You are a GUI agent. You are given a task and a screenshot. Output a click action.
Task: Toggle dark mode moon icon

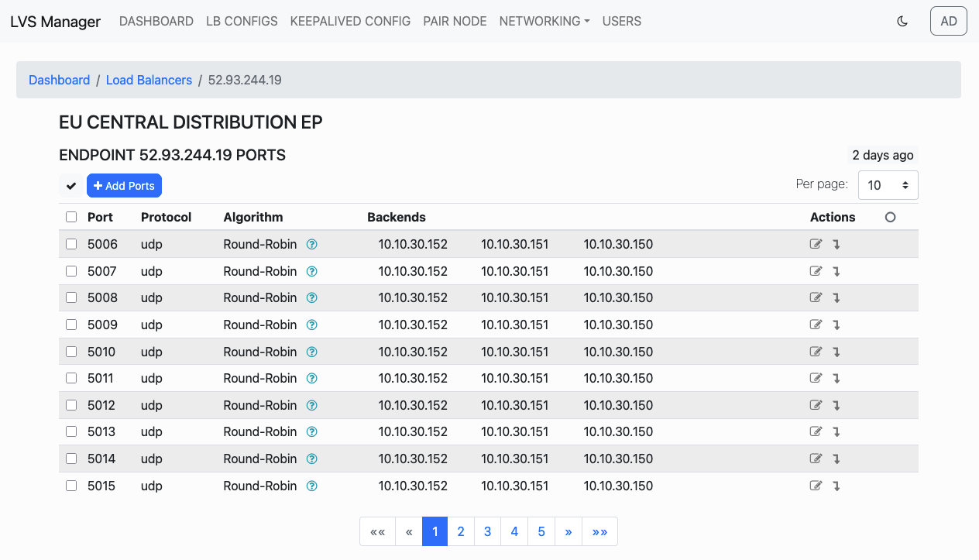coord(902,22)
